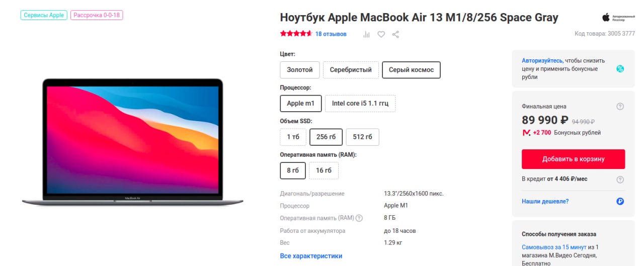Click blue icon beside Нашли дешевле

pyautogui.click(x=620, y=202)
